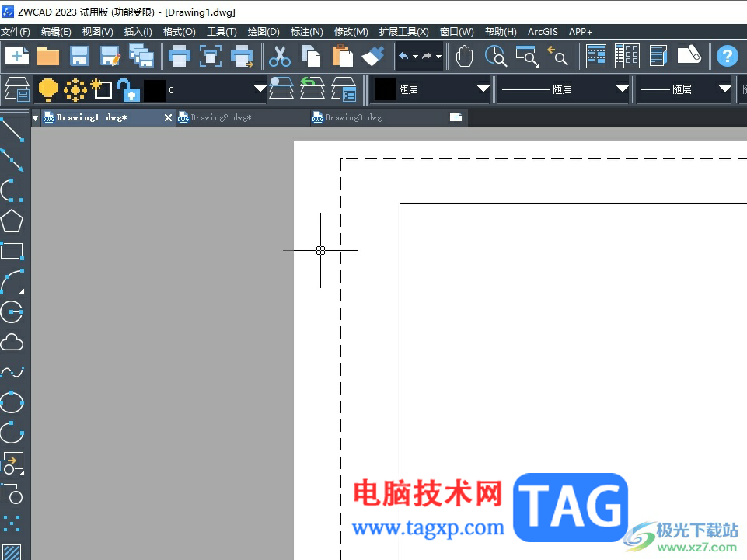Click the eraser-shaped toolbar icon
747x560 pixels.
tap(689, 55)
